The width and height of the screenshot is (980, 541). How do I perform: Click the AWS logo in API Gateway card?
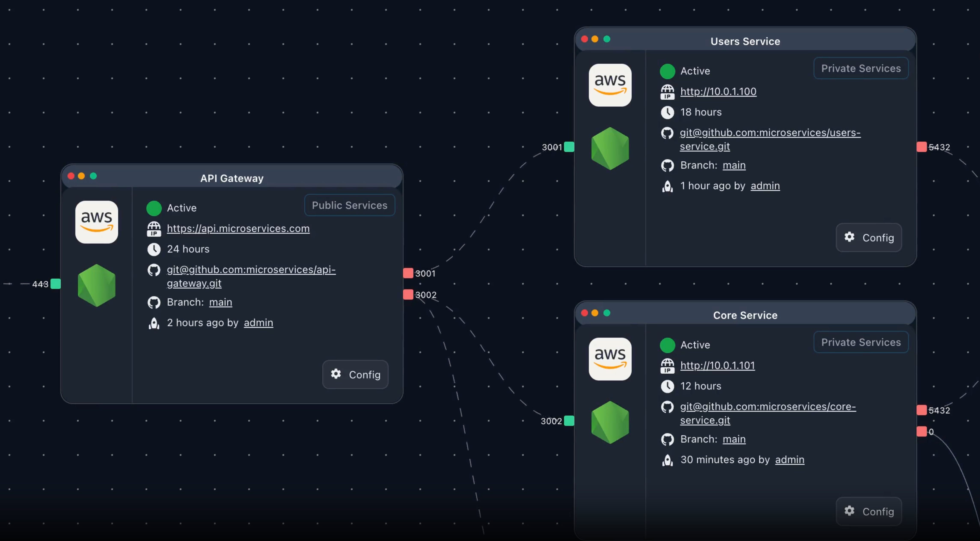tap(96, 222)
